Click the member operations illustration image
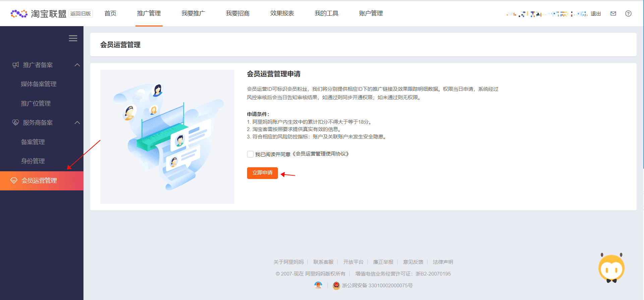 [x=167, y=137]
